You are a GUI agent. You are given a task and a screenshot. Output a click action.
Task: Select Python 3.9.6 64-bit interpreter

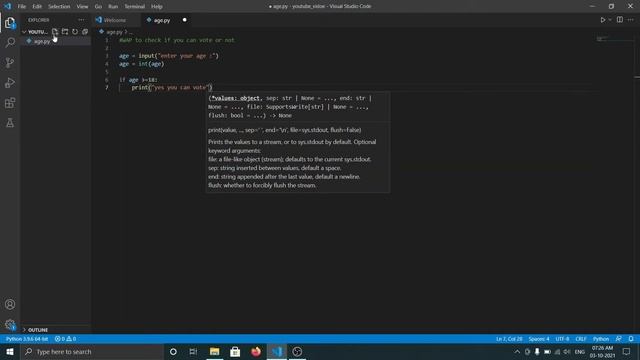(27, 339)
